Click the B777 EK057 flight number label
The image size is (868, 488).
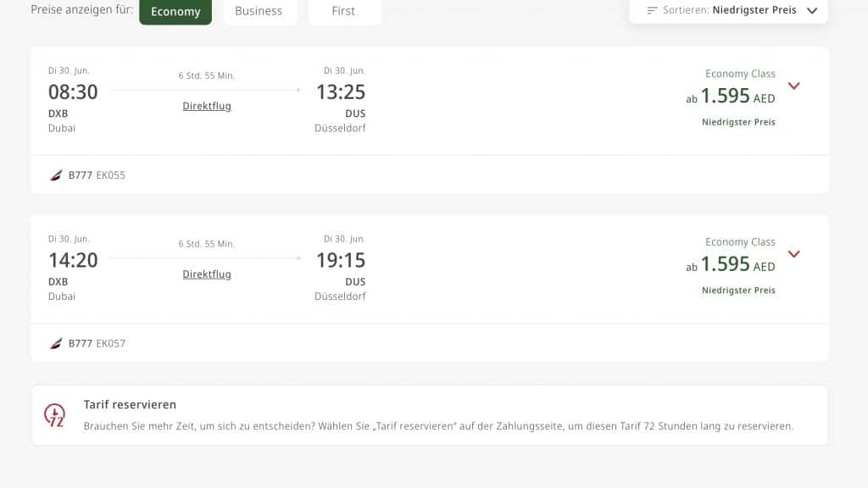point(97,344)
